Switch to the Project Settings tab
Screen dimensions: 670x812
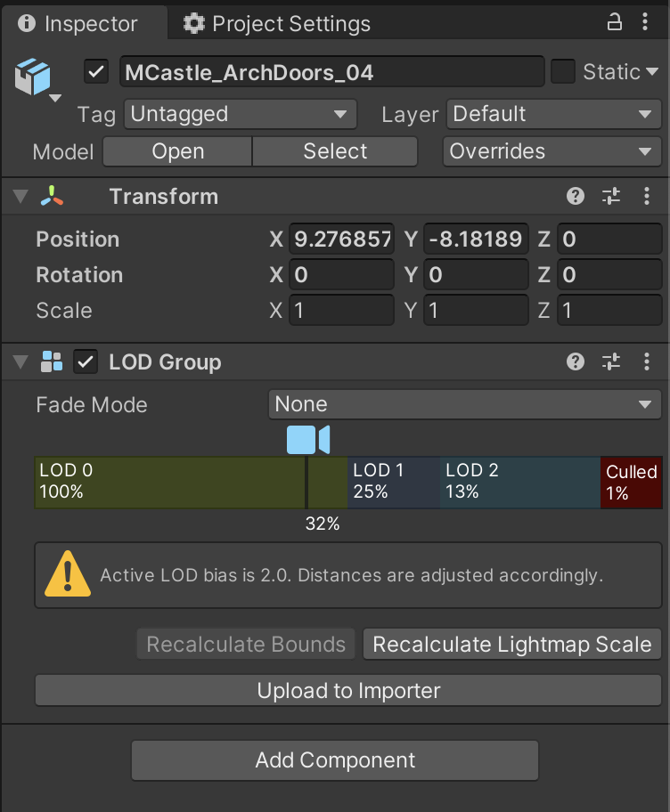click(x=277, y=23)
